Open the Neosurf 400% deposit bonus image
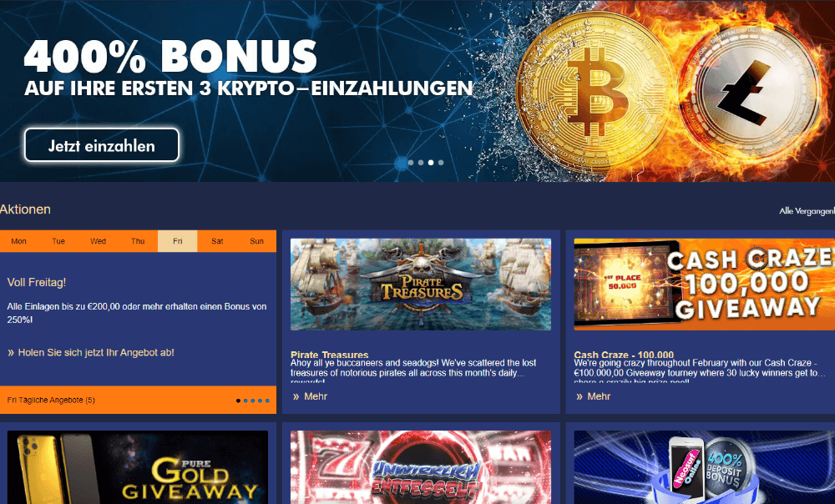835x504 pixels. coord(705,467)
